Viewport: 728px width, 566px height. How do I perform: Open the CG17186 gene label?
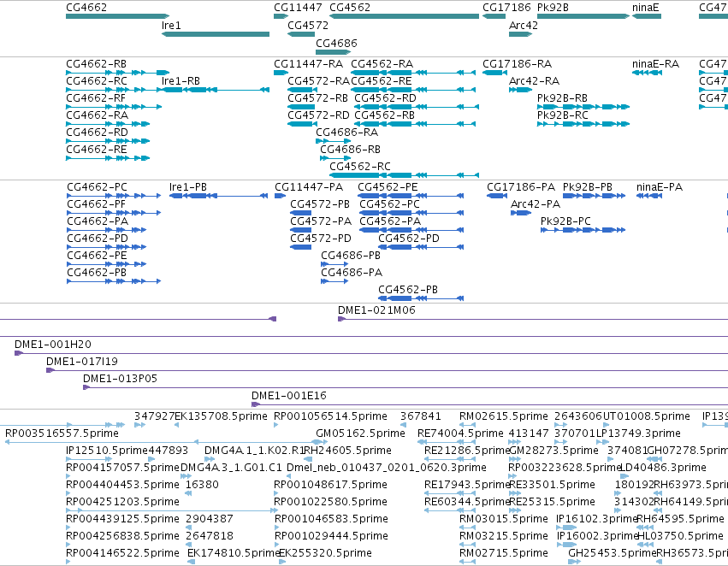(506, 8)
